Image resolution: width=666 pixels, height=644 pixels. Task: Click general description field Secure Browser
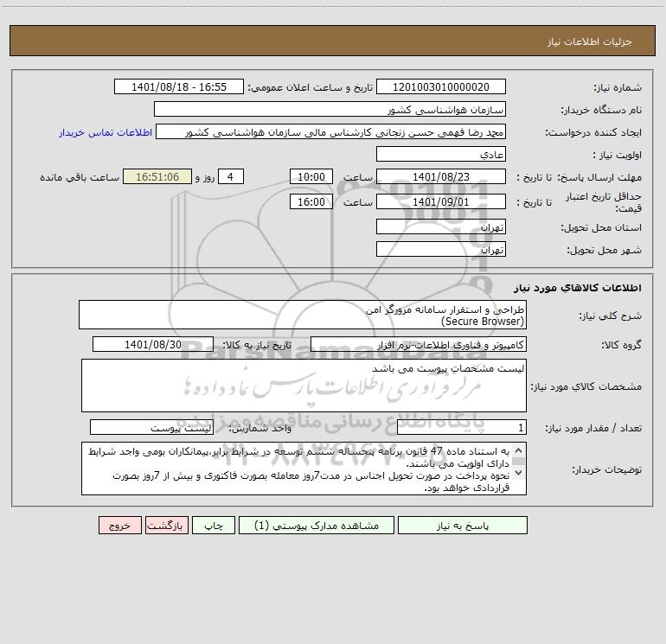[x=303, y=315]
